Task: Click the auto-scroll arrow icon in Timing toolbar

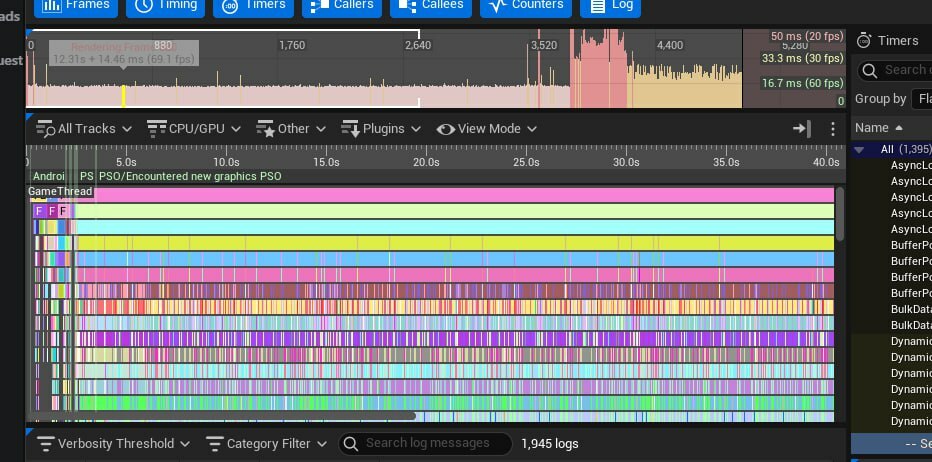Action: click(x=801, y=129)
